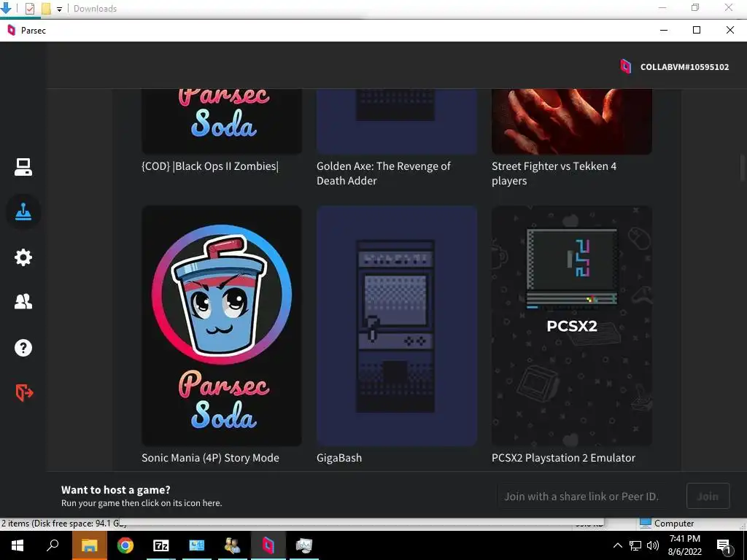The image size is (747, 560).
Task: Open the Action Center notifications icon
Action: tap(724, 546)
